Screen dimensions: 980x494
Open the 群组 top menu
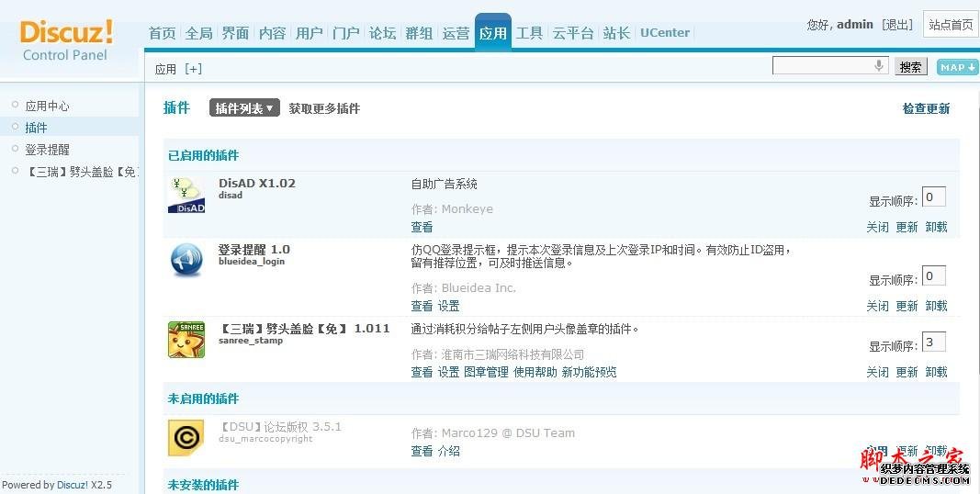[420, 33]
